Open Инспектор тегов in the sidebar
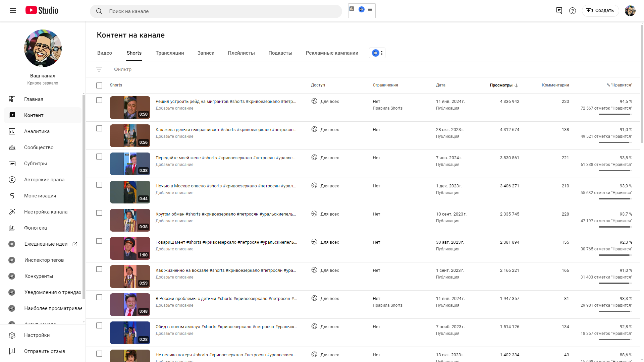 (x=43, y=260)
